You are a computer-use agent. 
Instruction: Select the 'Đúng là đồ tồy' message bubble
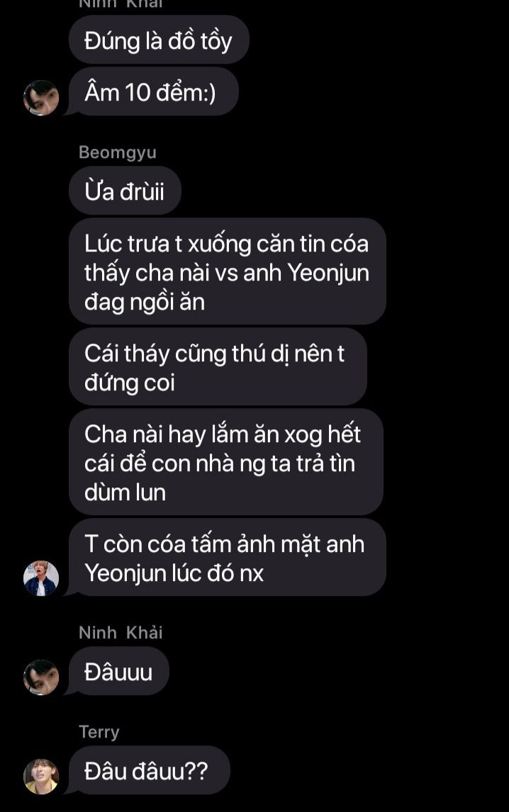(x=159, y=40)
